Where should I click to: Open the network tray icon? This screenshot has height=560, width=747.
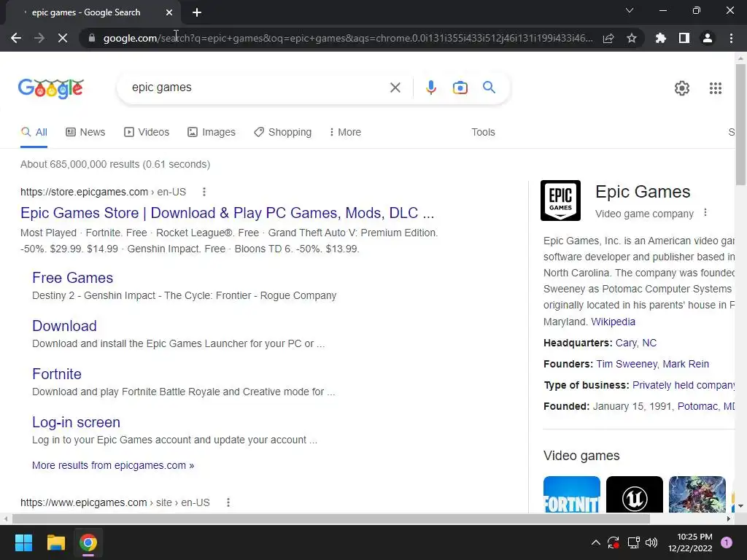[x=633, y=542]
